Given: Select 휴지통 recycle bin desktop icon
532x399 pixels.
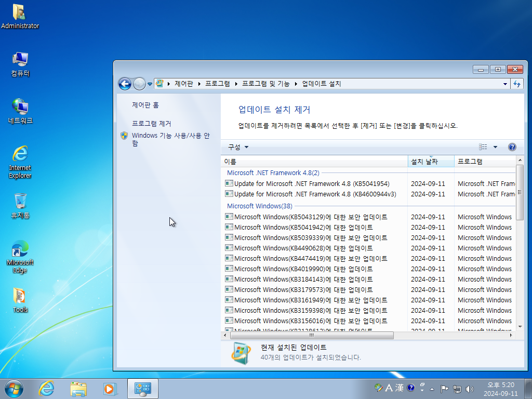Looking at the screenshot, I should pos(20,206).
